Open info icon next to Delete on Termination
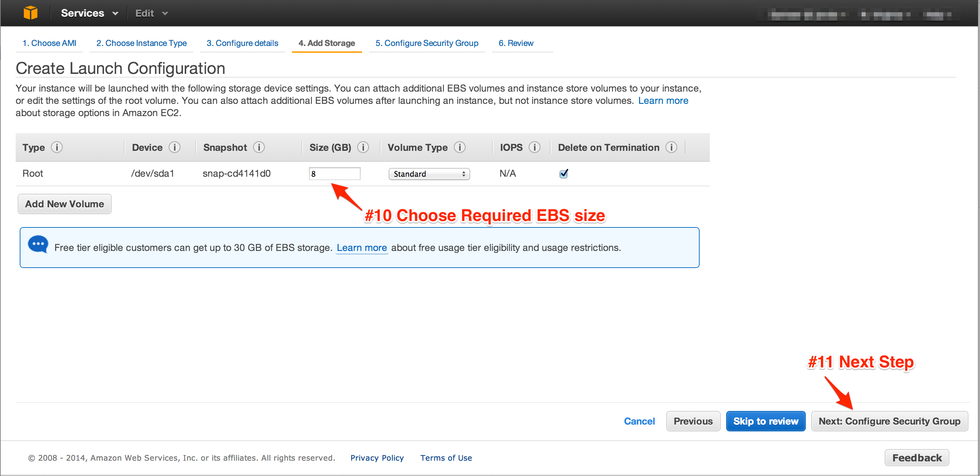This screenshot has height=476, width=980. point(671,147)
